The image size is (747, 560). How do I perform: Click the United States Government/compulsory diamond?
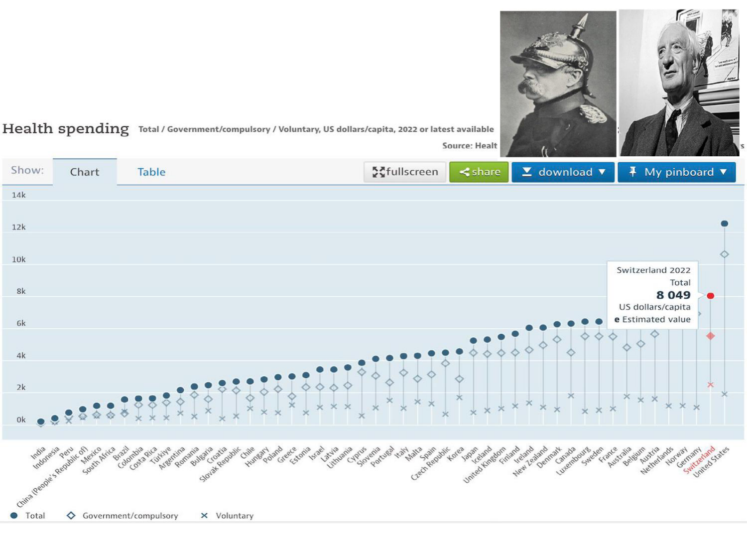(x=724, y=254)
